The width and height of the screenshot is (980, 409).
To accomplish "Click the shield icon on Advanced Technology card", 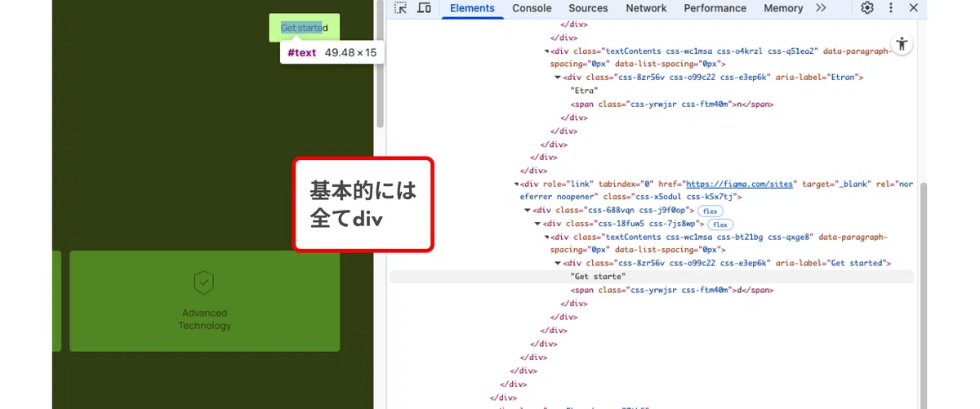I will [x=204, y=283].
